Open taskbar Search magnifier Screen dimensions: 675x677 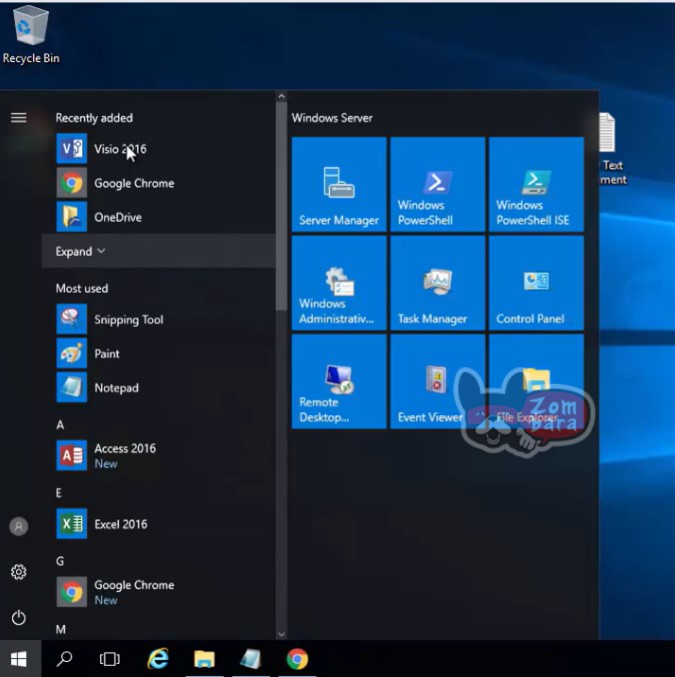click(65, 659)
